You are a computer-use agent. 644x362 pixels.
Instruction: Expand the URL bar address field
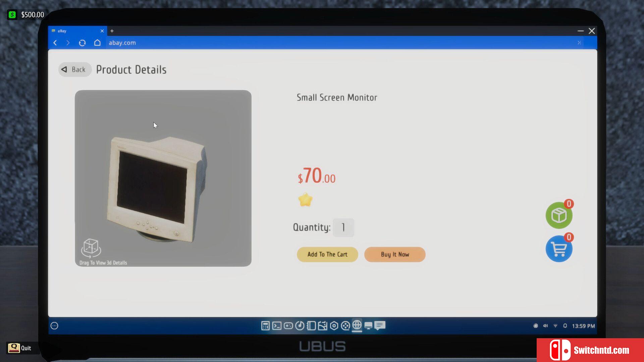(x=579, y=43)
